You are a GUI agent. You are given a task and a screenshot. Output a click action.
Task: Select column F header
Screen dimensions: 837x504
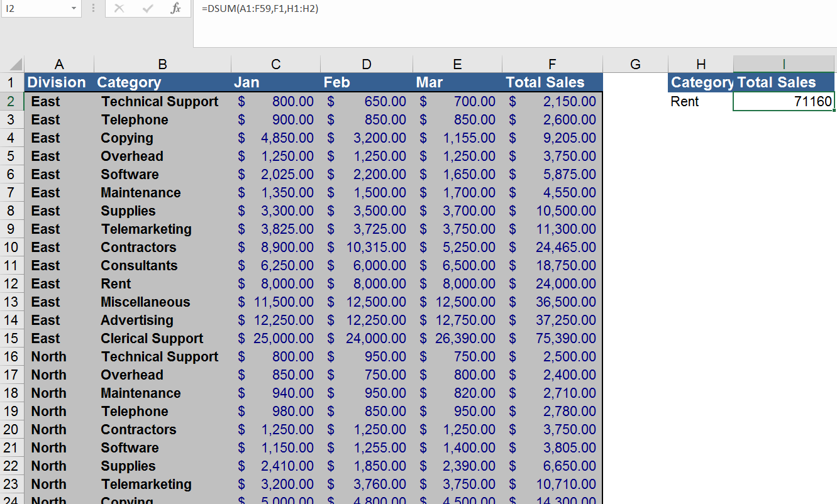coord(552,64)
